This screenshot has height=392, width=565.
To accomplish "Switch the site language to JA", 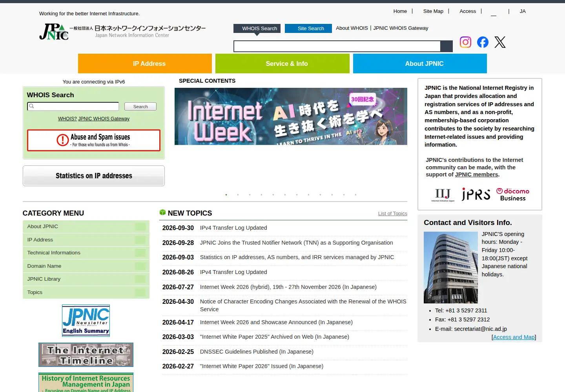I will pos(523,11).
